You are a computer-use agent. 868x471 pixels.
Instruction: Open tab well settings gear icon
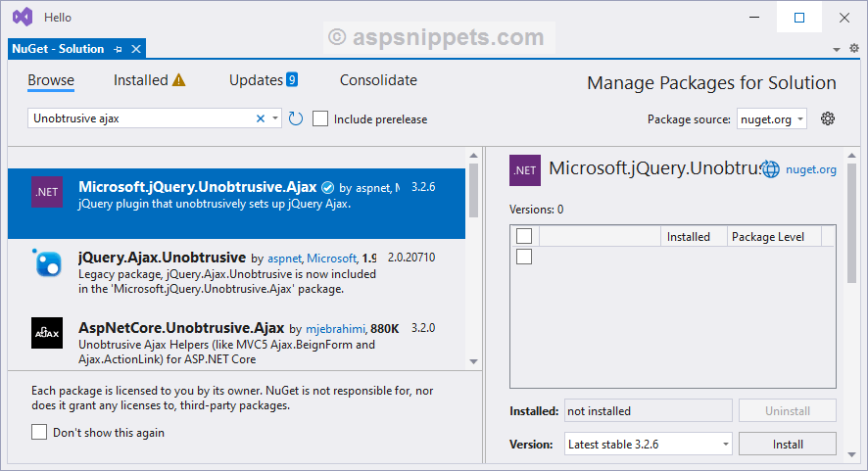point(854,48)
